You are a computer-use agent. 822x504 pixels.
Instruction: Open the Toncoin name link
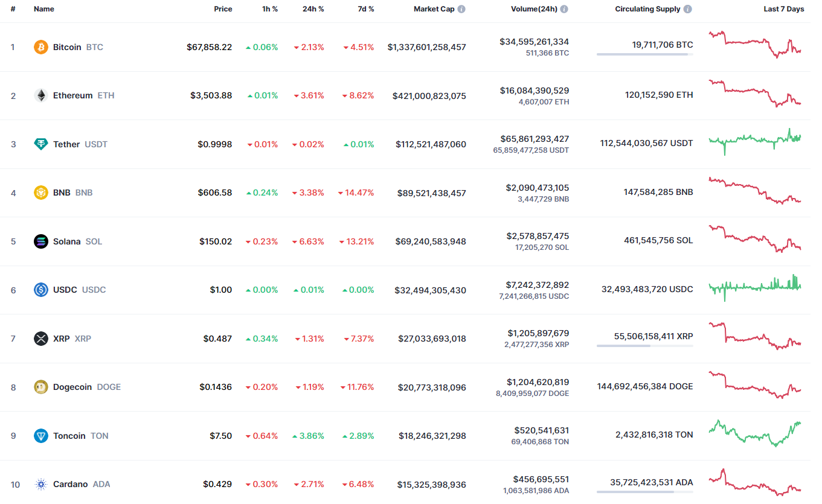pos(69,436)
